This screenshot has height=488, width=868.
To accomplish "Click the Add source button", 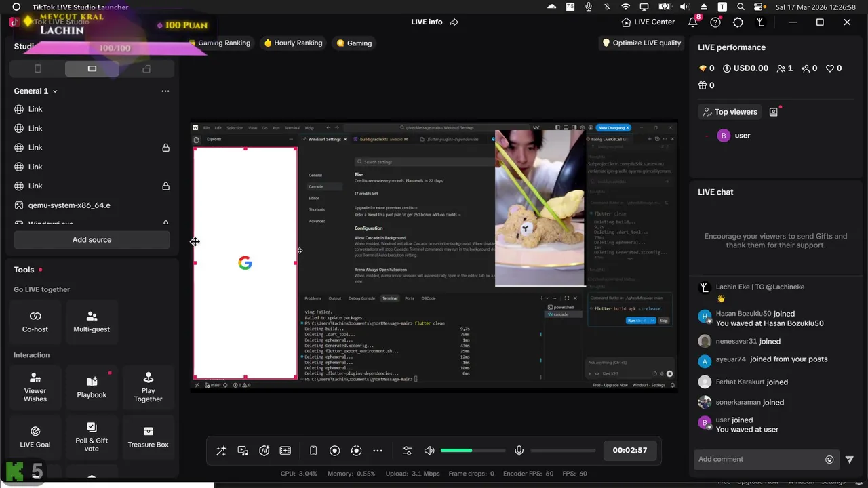I will click(x=92, y=240).
